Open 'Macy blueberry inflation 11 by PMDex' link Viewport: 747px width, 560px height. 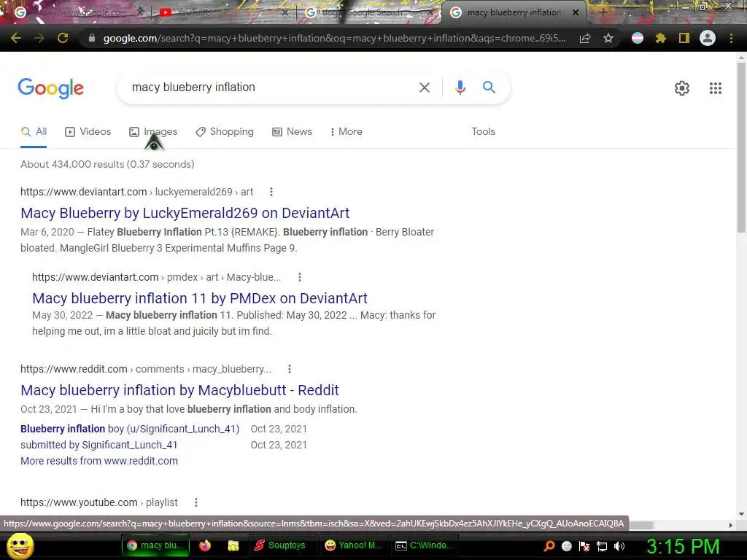pos(200,298)
